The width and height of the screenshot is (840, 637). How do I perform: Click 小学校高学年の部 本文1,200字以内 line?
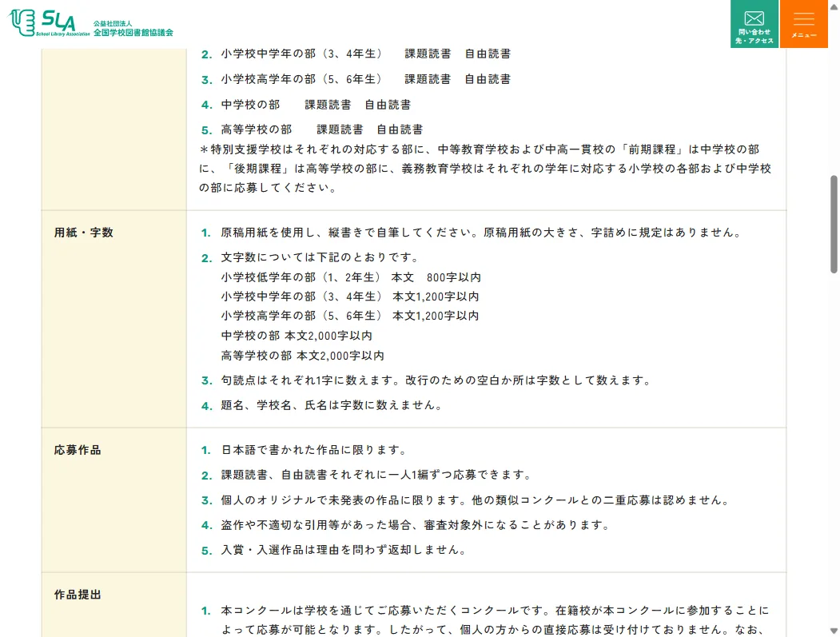coord(350,316)
